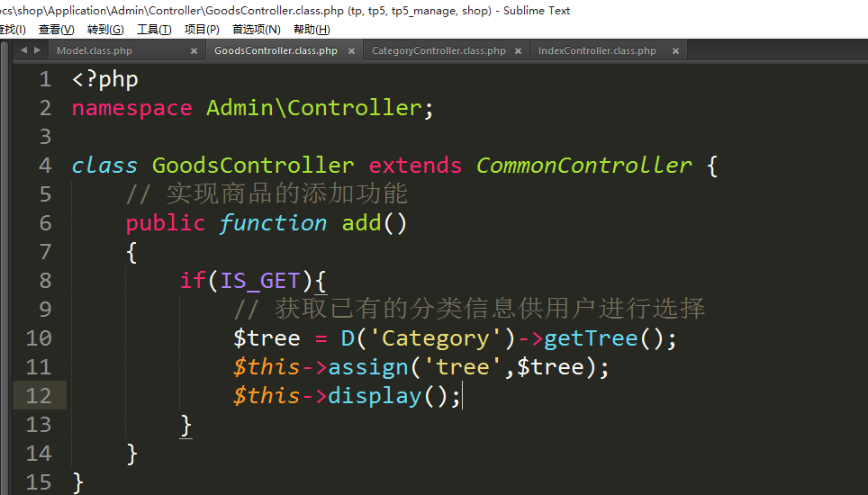Click the tab scroll left arrow
Viewport: 868px width, 495px height.
[x=23, y=50]
